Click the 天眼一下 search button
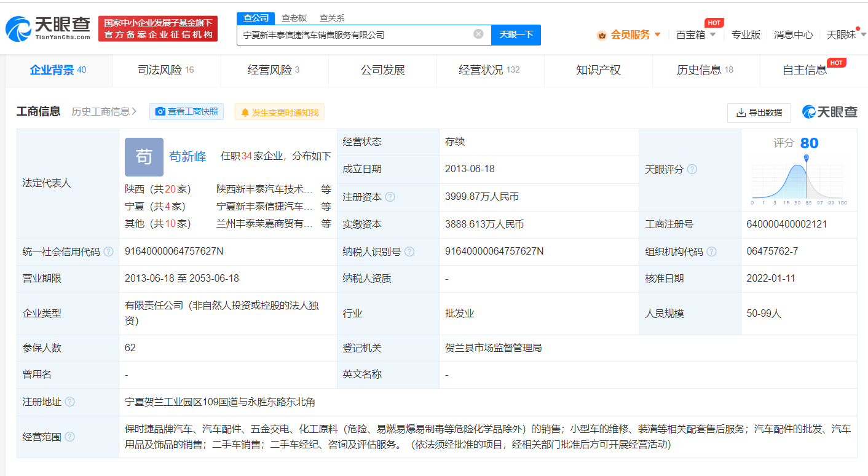Screen dimensions: 868x476 (x=516, y=35)
